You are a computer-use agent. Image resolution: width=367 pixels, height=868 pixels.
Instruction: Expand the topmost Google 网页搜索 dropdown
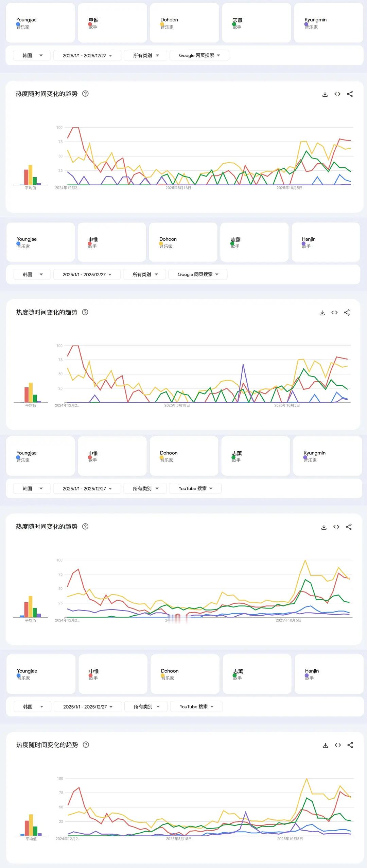[x=199, y=55]
